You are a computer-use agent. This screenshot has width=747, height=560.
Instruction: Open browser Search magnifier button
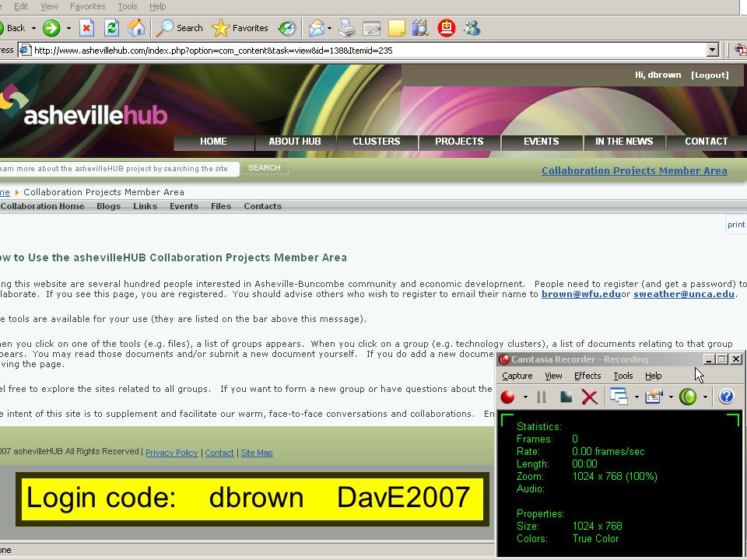point(179,28)
